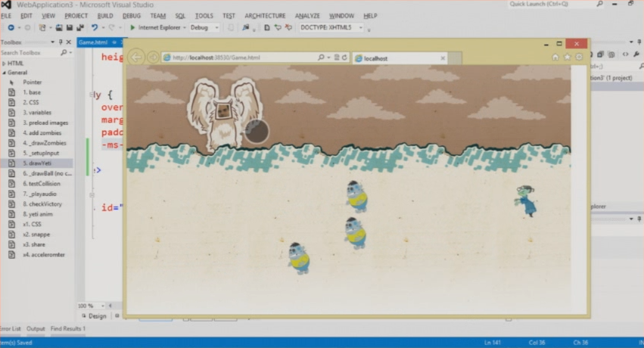
Task: Open the BUILD menu
Action: coord(105,16)
